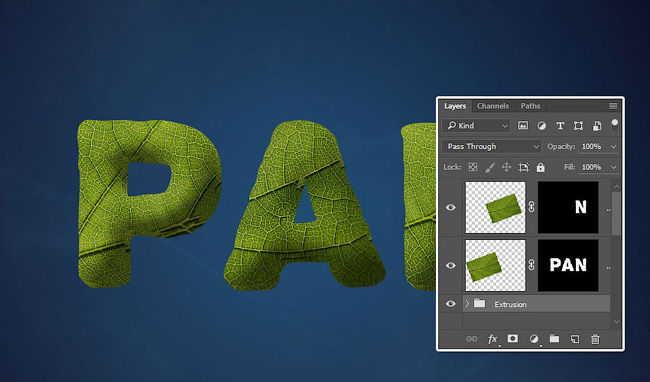The height and width of the screenshot is (382, 650).
Task: Select the leaf thumbnail of N layer
Action: (x=495, y=207)
